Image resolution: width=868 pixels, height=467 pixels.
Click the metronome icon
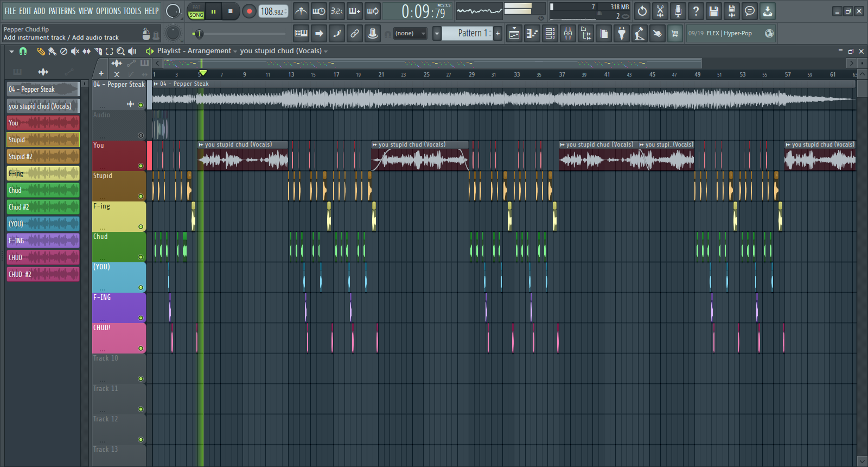[301, 11]
